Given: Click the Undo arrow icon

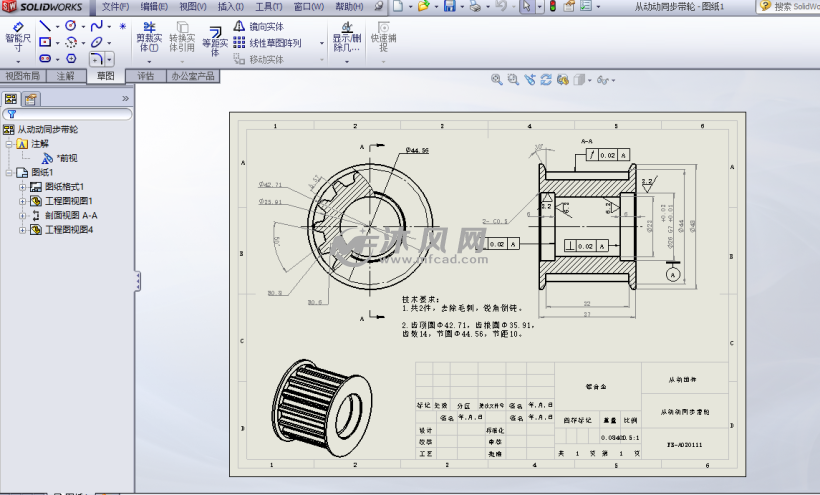Looking at the screenshot, I should [x=500, y=6].
